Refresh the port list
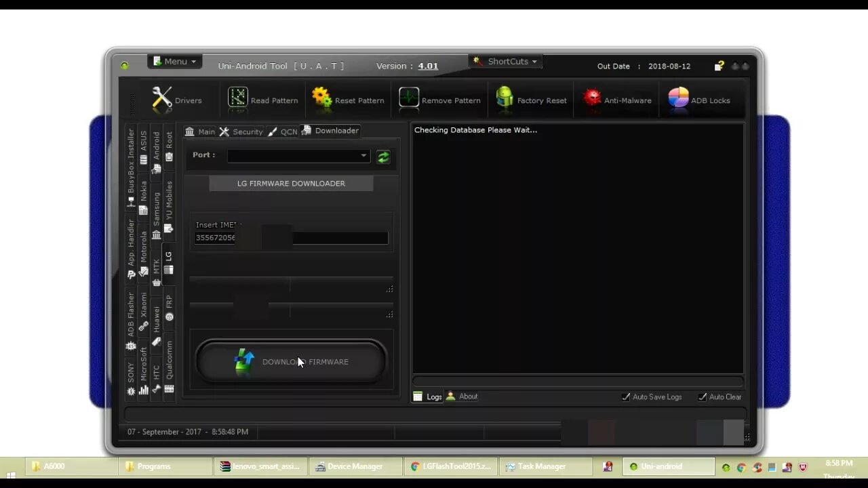868x488 pixels. point(383,157)
